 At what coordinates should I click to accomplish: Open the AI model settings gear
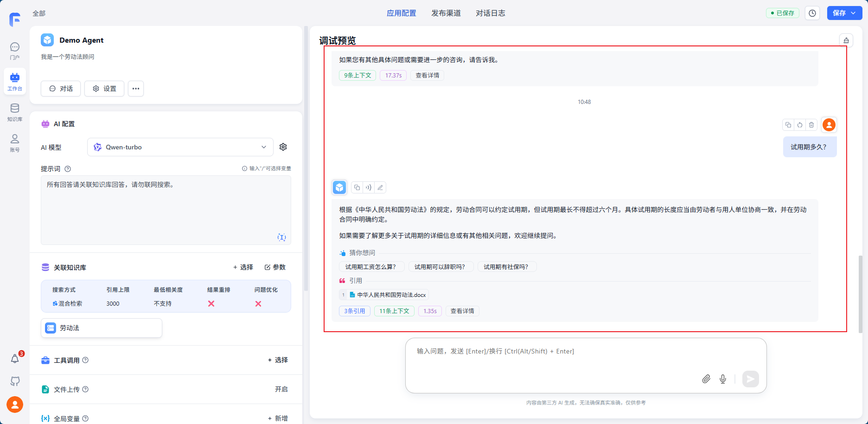(283, 147)
